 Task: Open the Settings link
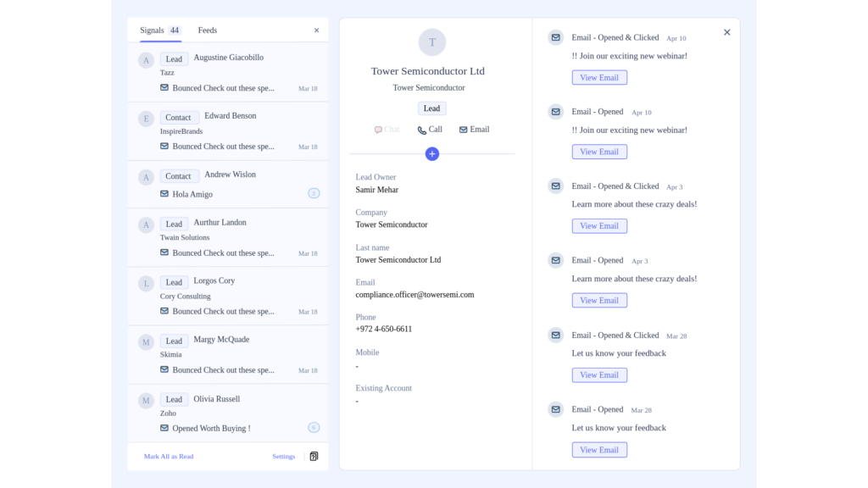(284, 457)
